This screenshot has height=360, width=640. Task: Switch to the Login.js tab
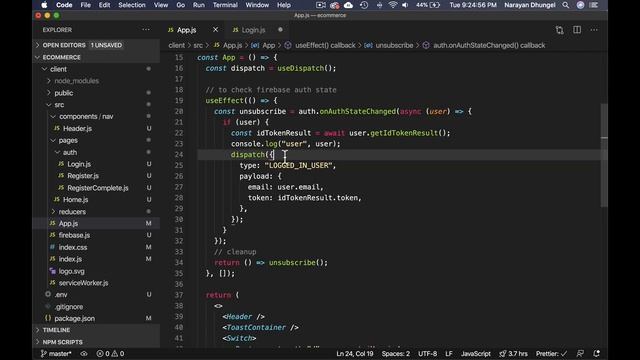click(253, 30)
